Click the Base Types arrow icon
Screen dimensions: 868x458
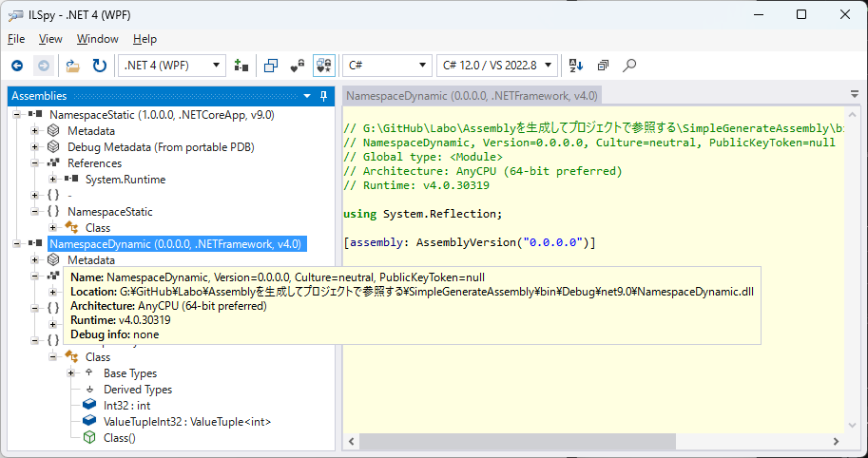point(88,372)
